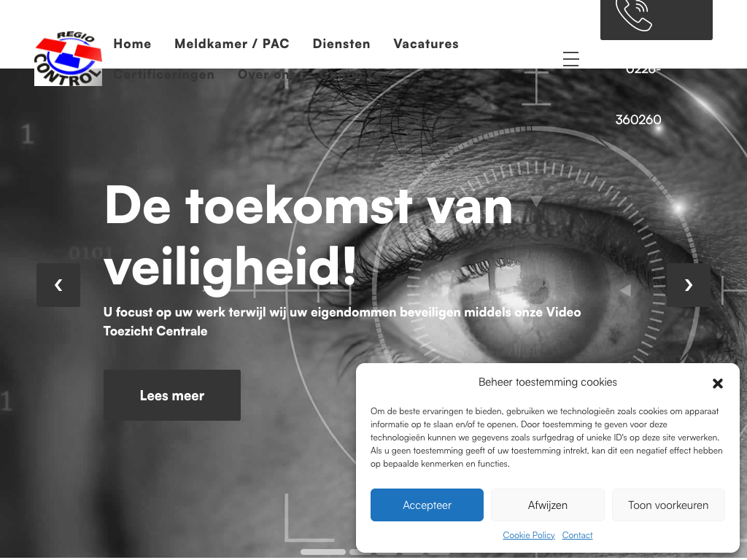
Task: Click the phone call icon
Action: [x=634, y=15]
